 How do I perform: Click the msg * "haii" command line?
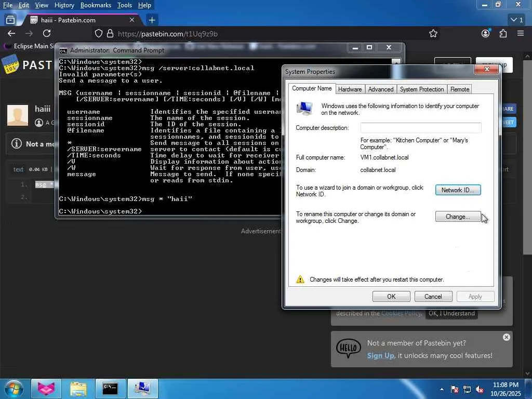click(x=126, y=199)
